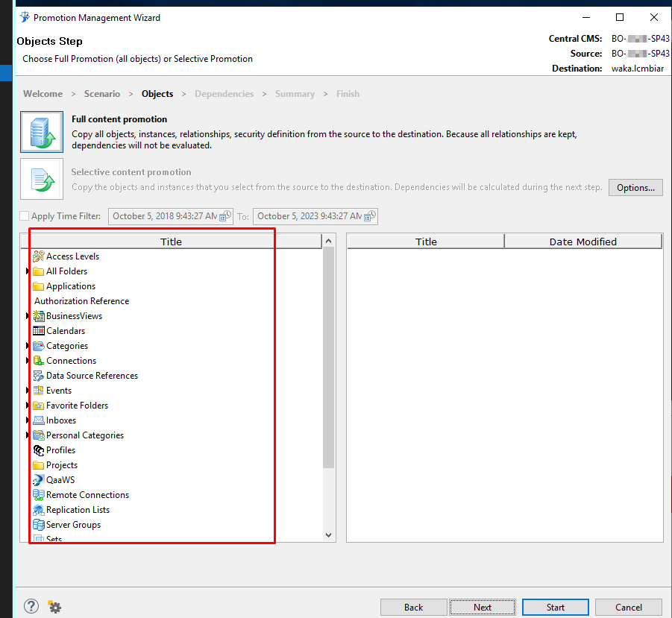Click the left tree Title column header
The width and height of the screenshot is (672, 618).
(x=171, y=242)
